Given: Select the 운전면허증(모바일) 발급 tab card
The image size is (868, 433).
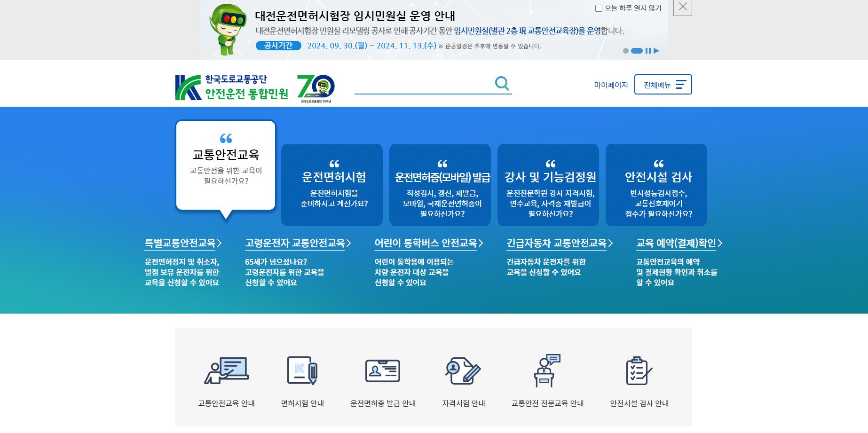Looking at the screenshot, I should 440,185.
